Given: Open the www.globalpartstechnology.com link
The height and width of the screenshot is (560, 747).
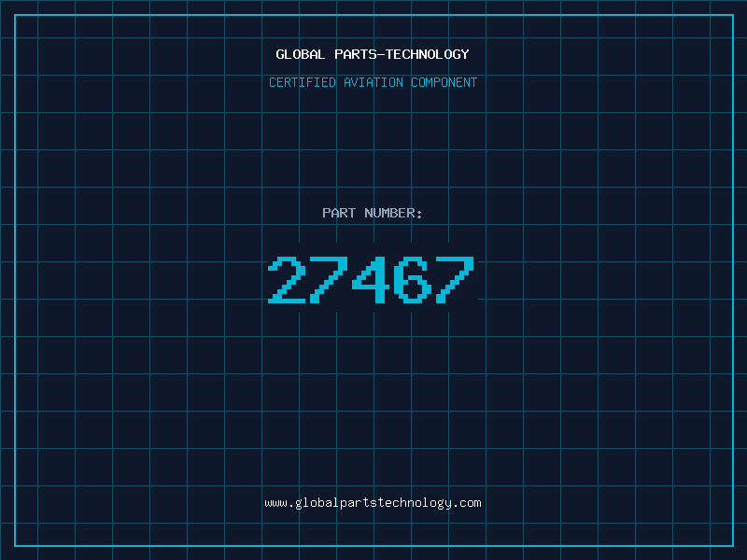Looking at the screenshot, I should pyautogui.click(x=373, y=503).
